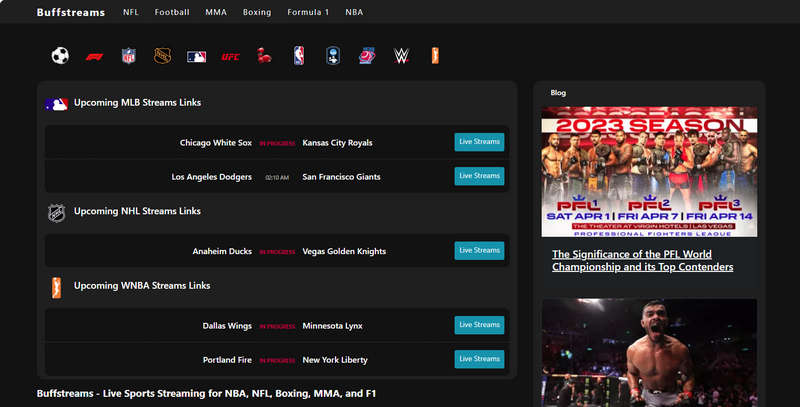Open Live Streams for White Sox vs Royals
This screenshot has width=800, height=407.
(x=479, y=142)
